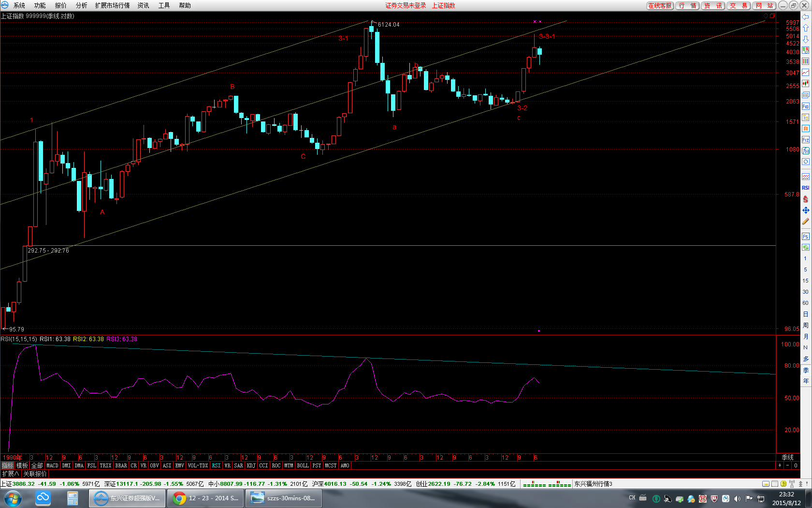Click the down arrow icon in right sidebar
The width and height of the screenshot is (812, 508).
pos(806,39)
